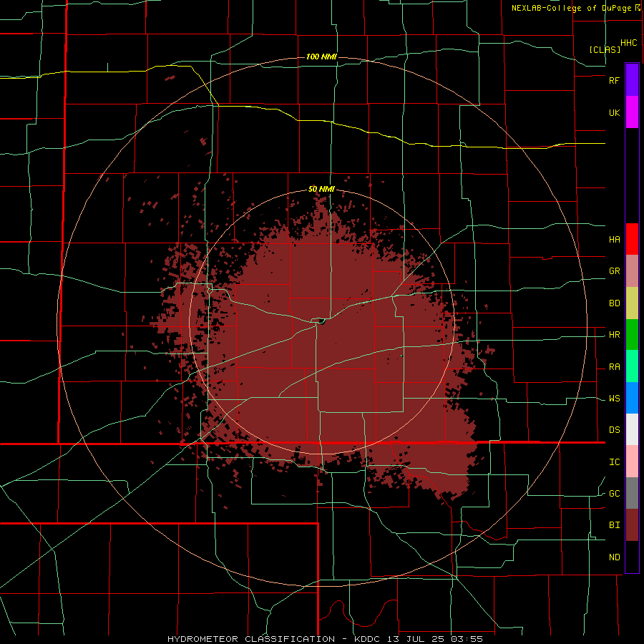Click the "[CLAS]" units label above legend
The image size is (644, 644).
point(605,49)
